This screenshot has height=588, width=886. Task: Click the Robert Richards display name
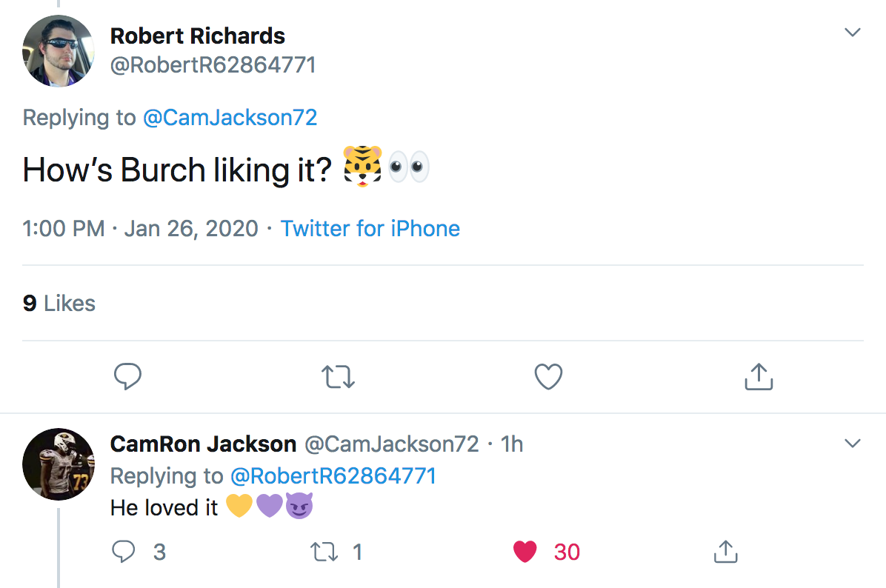pos(197,36)
